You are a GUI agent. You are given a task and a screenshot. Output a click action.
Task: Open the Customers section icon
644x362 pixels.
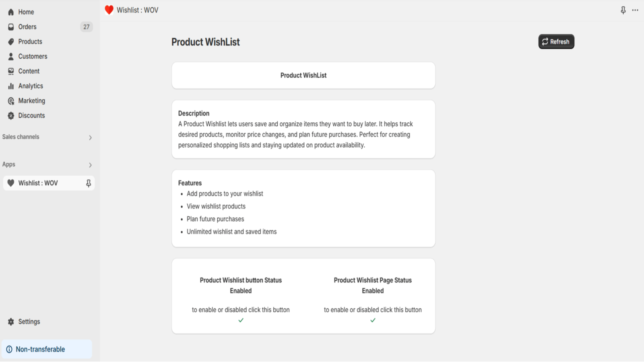[10, 56]
